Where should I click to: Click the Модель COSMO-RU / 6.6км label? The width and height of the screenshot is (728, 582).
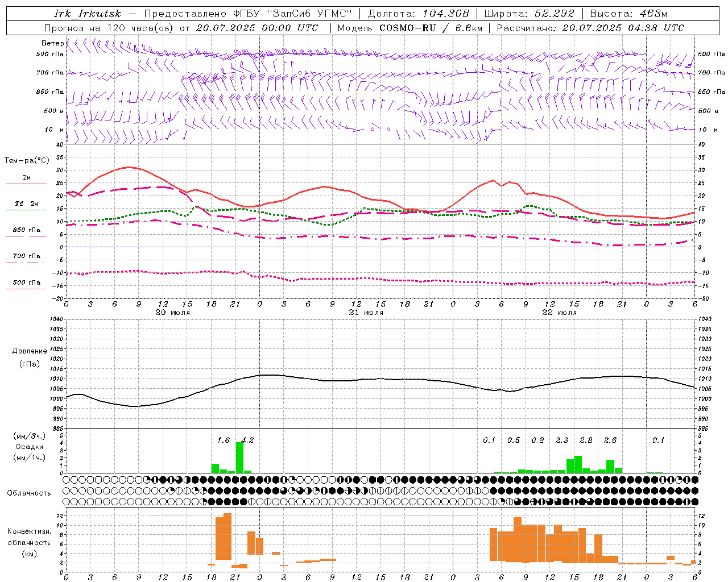click(410, 28)
